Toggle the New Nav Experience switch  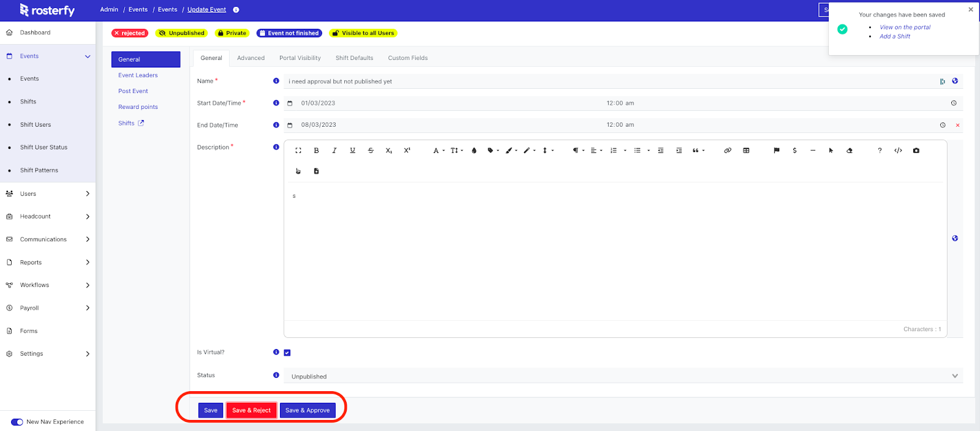point(17,422)
